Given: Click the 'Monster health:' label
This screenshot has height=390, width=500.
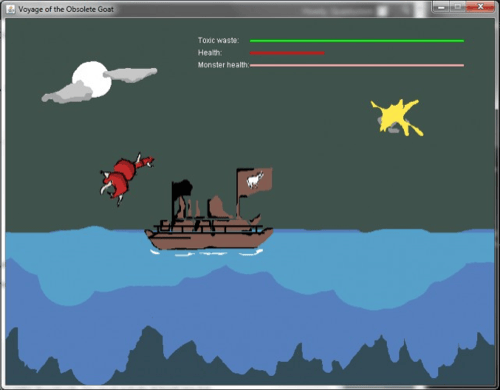Looking at the screenshot, I should click(x=223, y=65).
